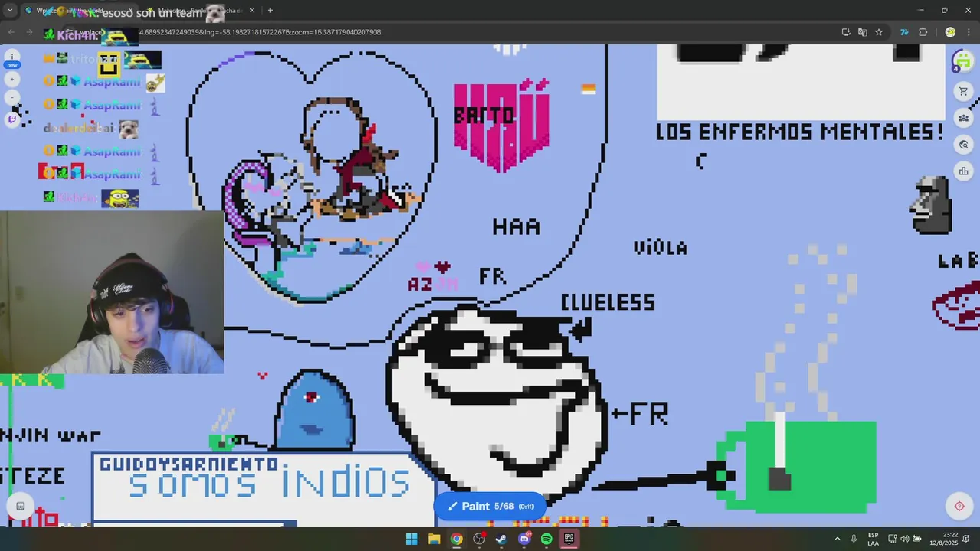
Task: Click the Paint 5/68 button
Action: (490, 506)
